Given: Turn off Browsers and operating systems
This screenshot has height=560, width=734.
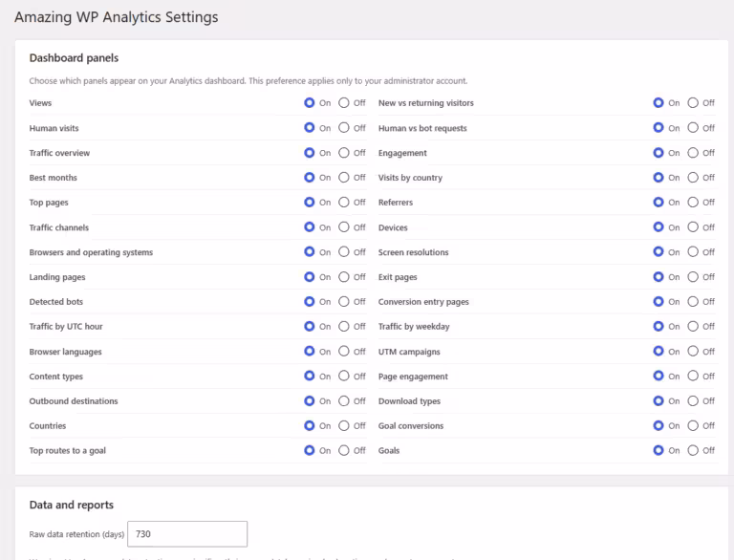Looking at the screenshot, I should pyautogui.click(x=344, y=251).
